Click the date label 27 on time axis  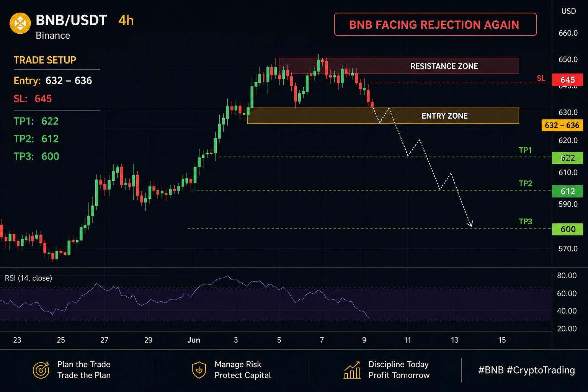[104, 340]
